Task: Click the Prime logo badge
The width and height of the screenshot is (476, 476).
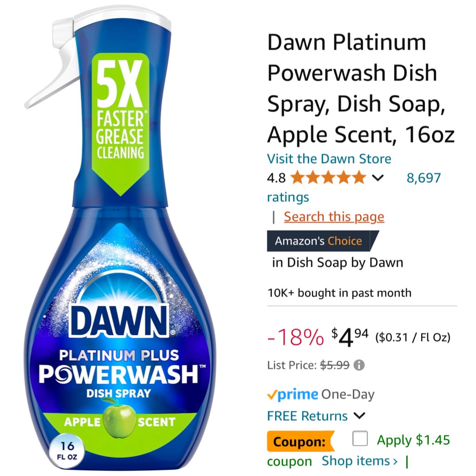Action: click(x=293, y=394)
